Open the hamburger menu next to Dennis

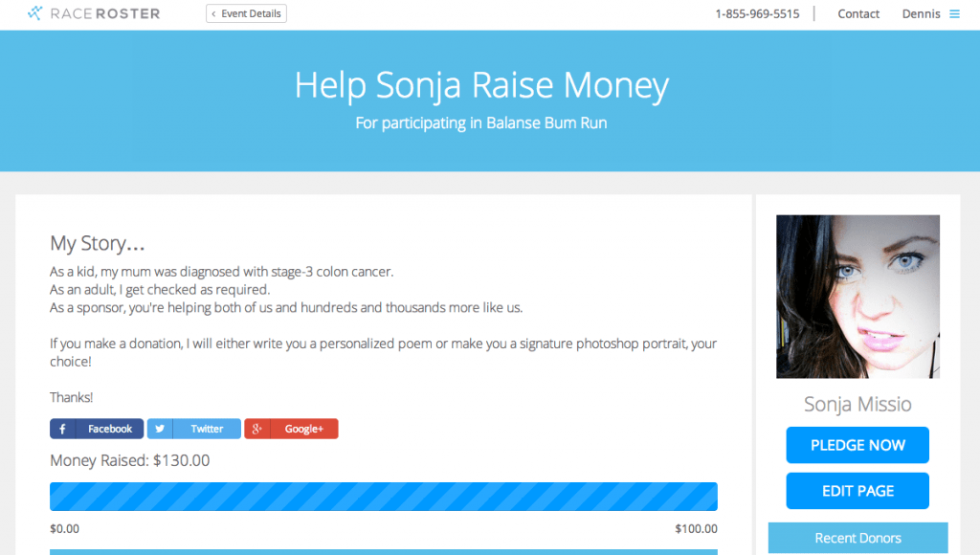(955, 13)
